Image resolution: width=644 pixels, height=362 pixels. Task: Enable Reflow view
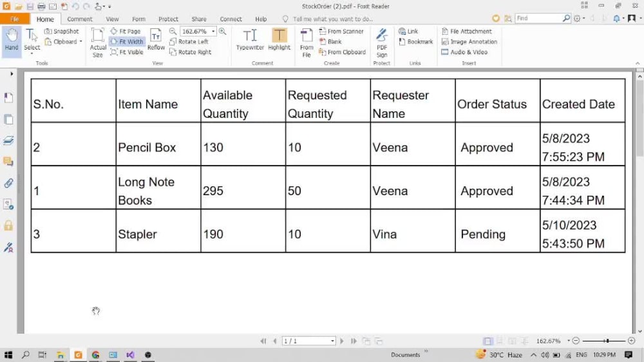pos(156,40)
